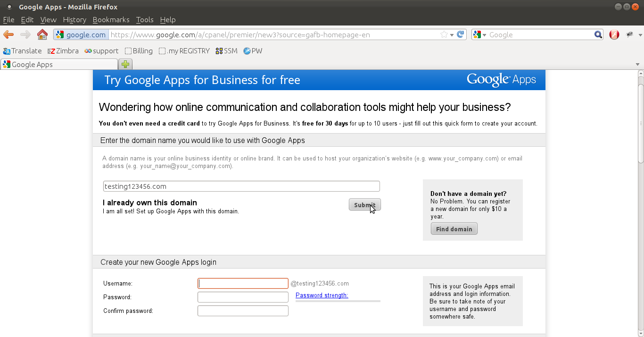Screen dimensions: 644x337
Task: Open the Tools menu
Action: [x=145, y=20]
